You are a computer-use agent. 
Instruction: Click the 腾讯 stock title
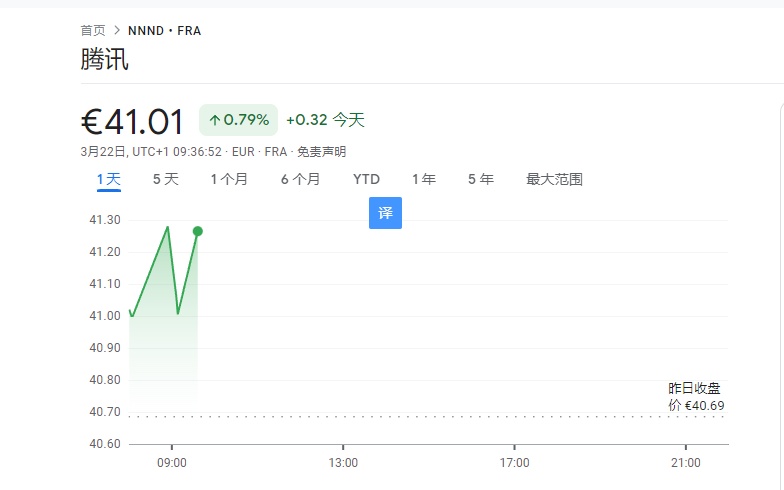click(104, 59)
